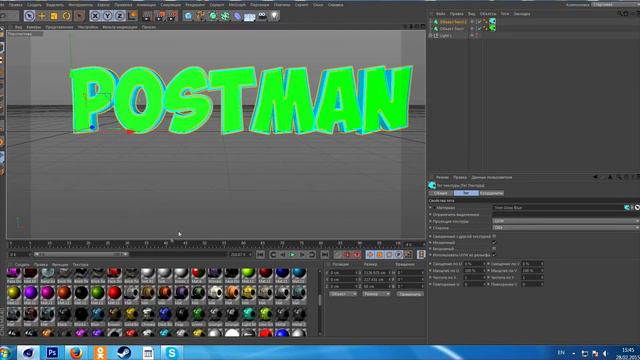The width and height of the screenshot is (640, 360).
Task: Click Render to Picture Viewer icon
Action: click(x=160, y=16)
